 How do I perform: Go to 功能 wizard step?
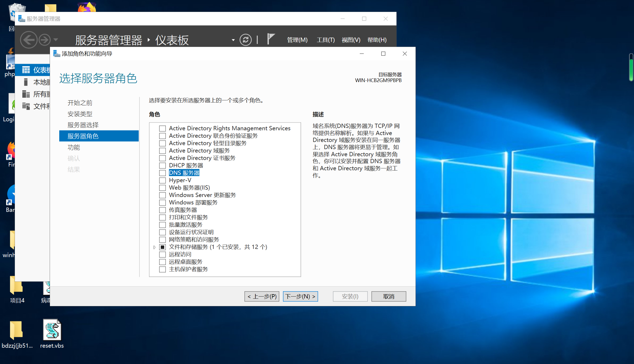pos(74,147)
